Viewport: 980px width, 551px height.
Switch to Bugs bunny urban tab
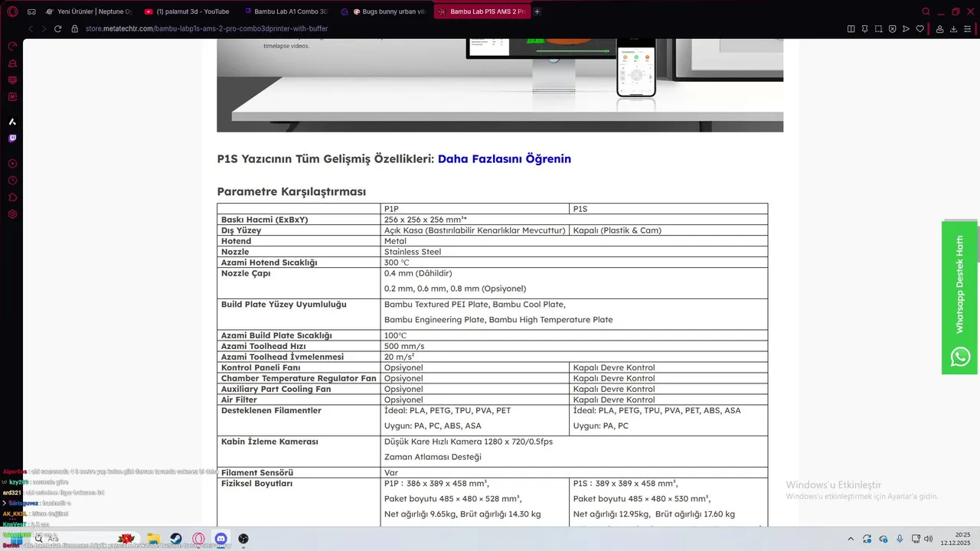point(384,11)
